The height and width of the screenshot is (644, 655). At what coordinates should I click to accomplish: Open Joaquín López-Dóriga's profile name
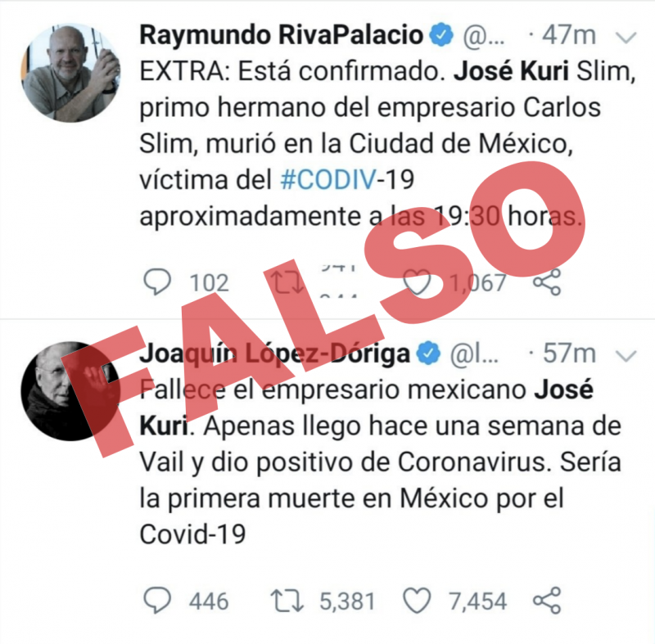tap(274, 353)
